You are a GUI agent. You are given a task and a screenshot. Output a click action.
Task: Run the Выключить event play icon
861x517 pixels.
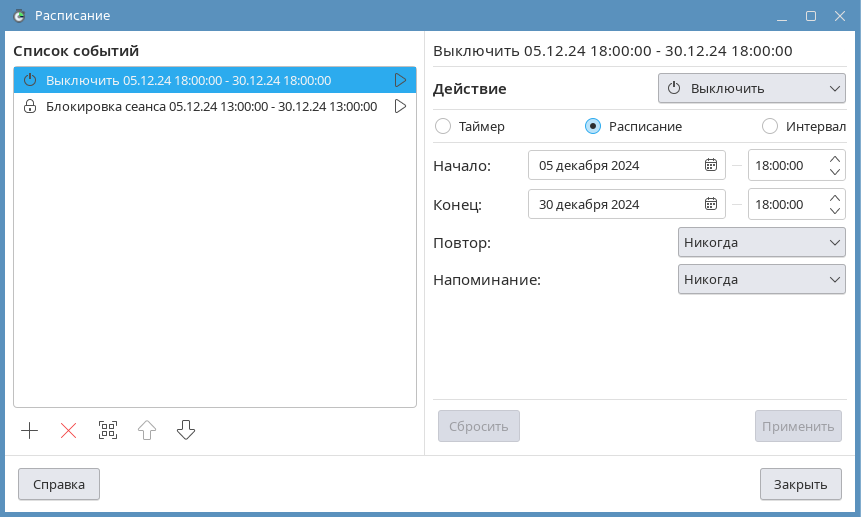(400, 80)
